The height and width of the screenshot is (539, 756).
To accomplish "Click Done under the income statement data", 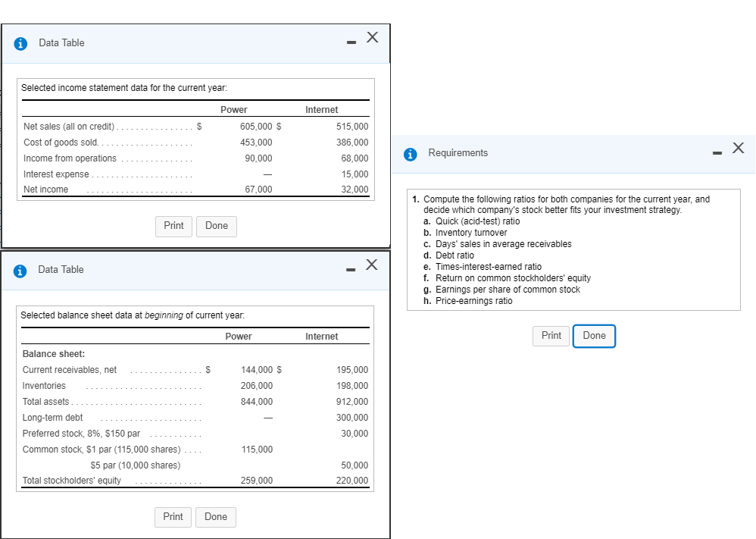I will coord(217,226).
